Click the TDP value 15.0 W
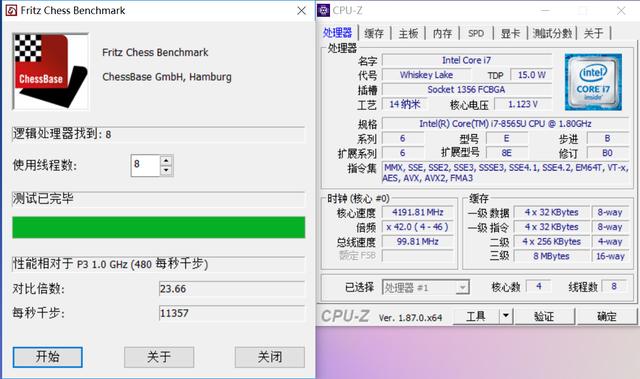 pyautogui.click(x=531, y=75)
